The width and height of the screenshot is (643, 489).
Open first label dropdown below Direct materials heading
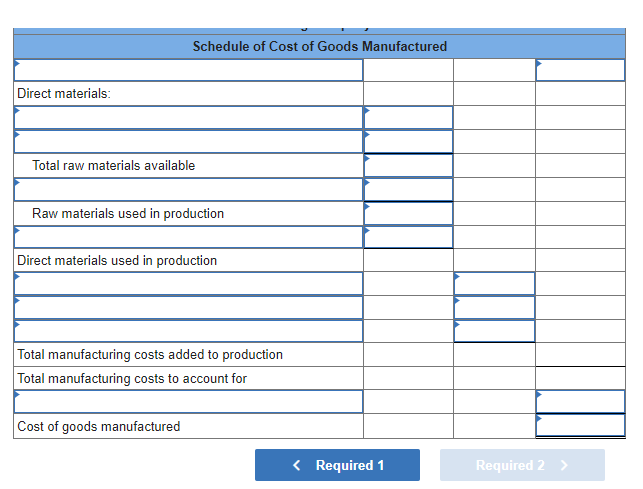coord(189,118)
